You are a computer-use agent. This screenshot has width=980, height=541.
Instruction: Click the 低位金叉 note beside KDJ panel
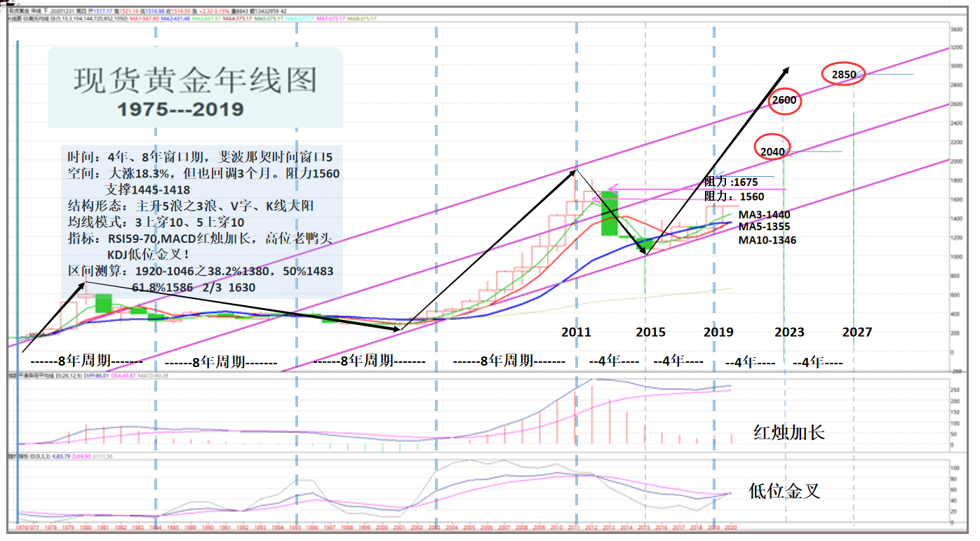click(x=784, y=491)
